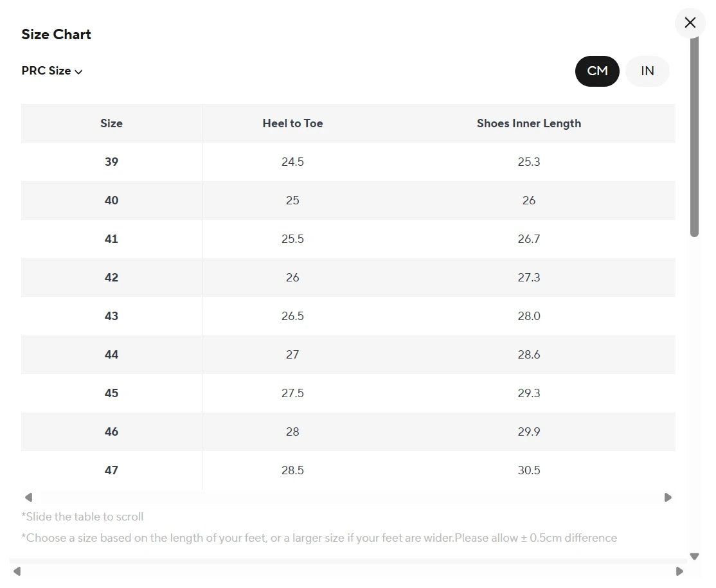
Task: Select the size 47 row label
Action: 111,470
